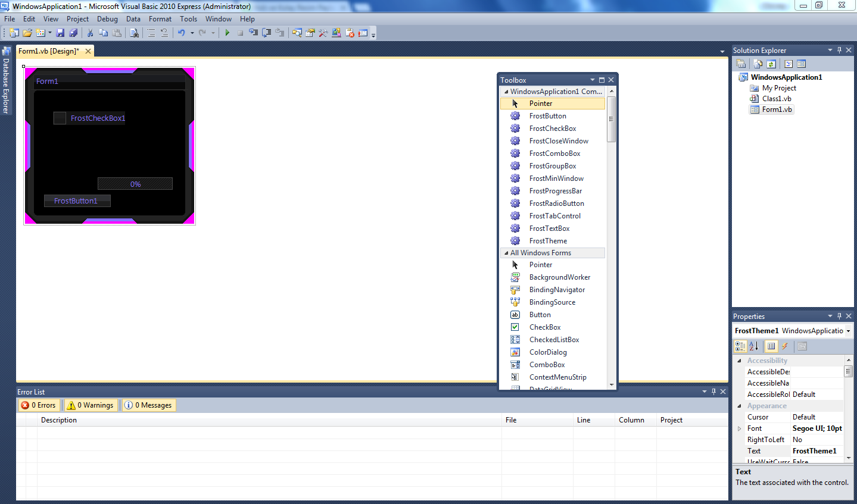Image resolution: width=857 pixels, height=504 pixels.
Task: Pin the Solution Explorer panel
Action: [x=839, y=50]
